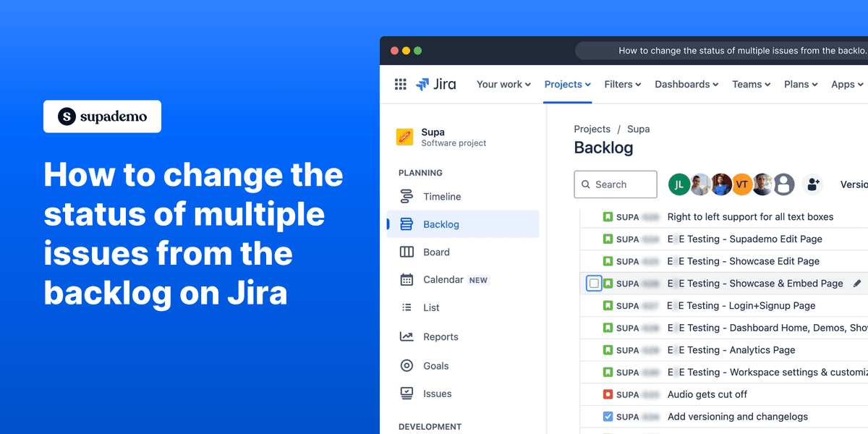Open the Jira app switcher grid
Screen dimensions: 868x434
tap(401, 84)
